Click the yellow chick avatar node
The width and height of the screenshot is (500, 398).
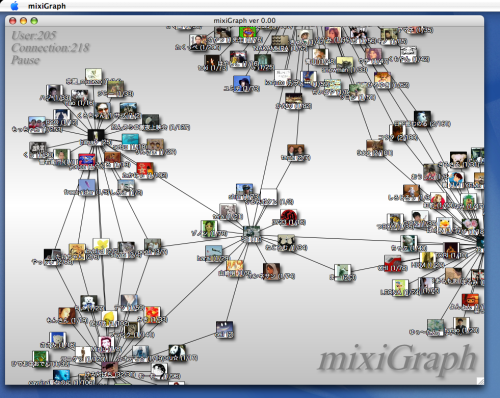(444, 225)
